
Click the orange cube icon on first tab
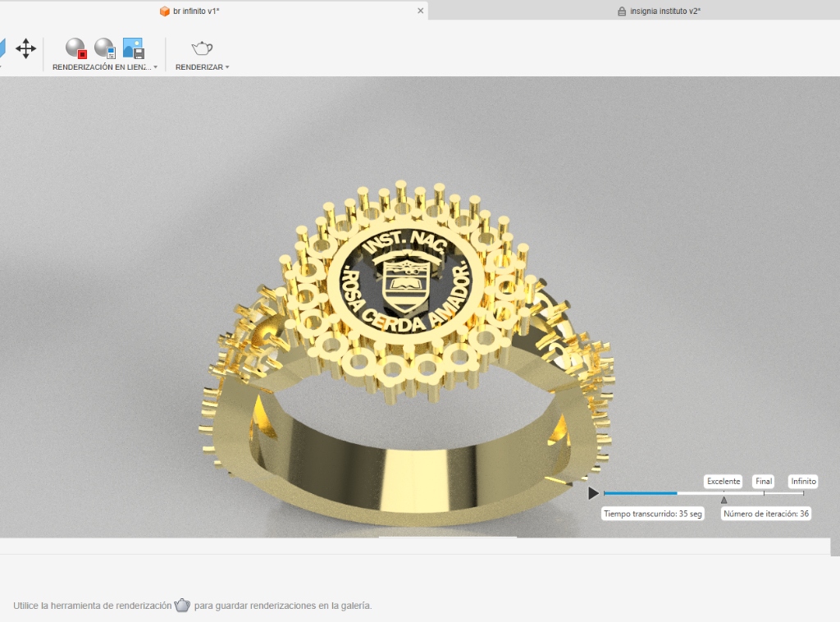pyautogui.click(x=164, y=11)
